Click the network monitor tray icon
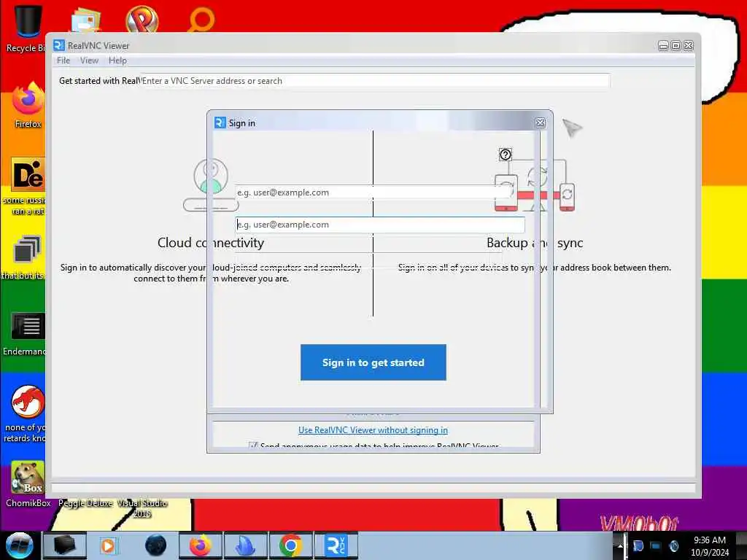747x560 pixels. [656, 545]
